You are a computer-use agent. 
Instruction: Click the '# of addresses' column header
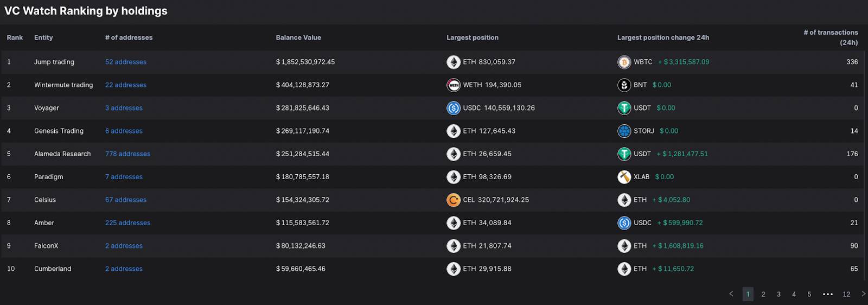pos(129,37)
